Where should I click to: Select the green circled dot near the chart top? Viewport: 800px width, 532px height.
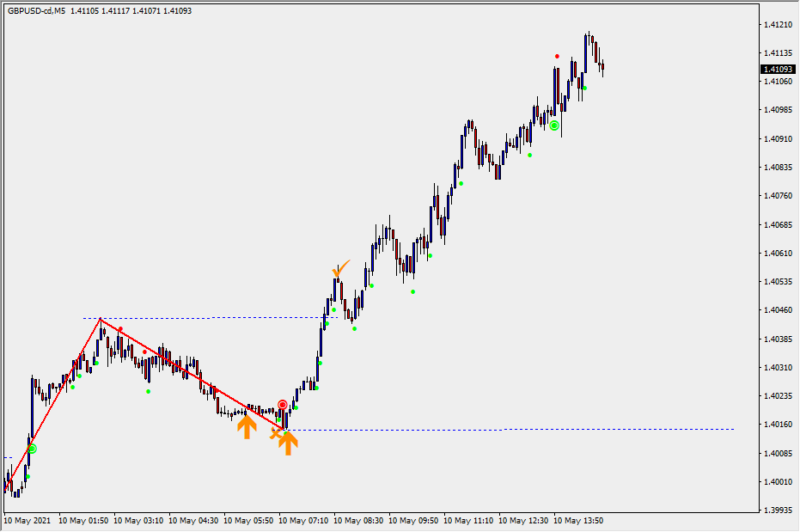pos(554,125)
